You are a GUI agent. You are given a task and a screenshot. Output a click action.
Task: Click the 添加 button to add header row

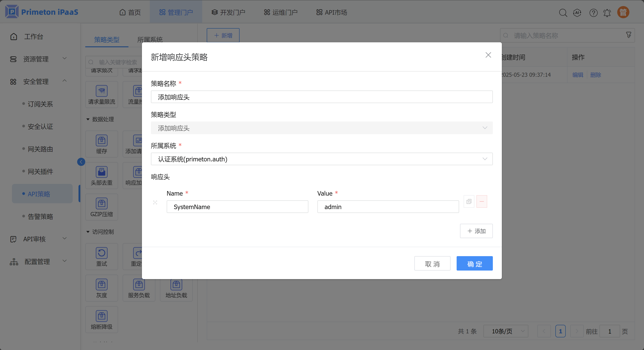[x=476, y=231]
